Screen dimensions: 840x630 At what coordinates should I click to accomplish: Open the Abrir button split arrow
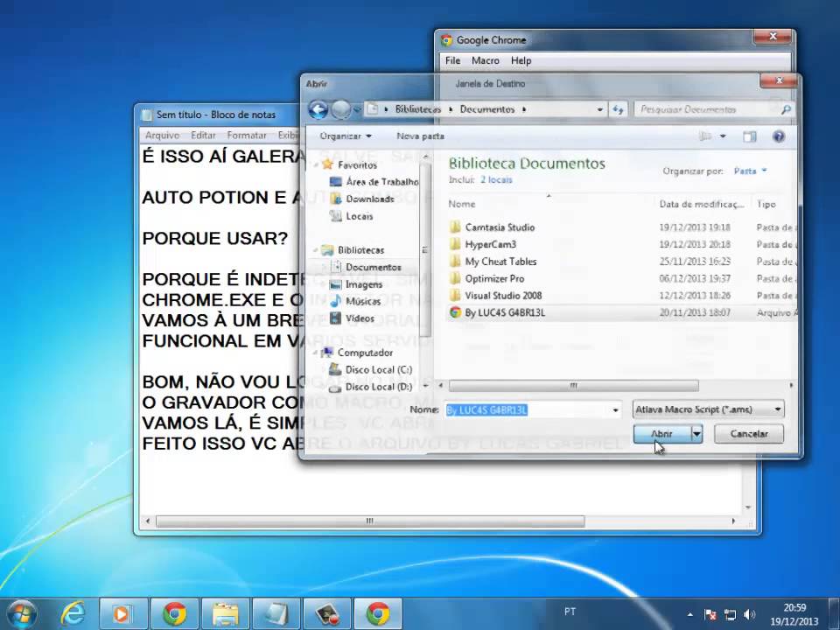[696, 434]
